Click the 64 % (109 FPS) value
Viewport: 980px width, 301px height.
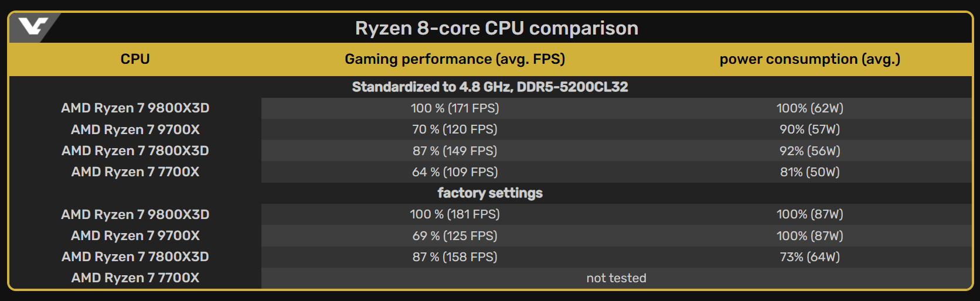(x=455, y=172)
